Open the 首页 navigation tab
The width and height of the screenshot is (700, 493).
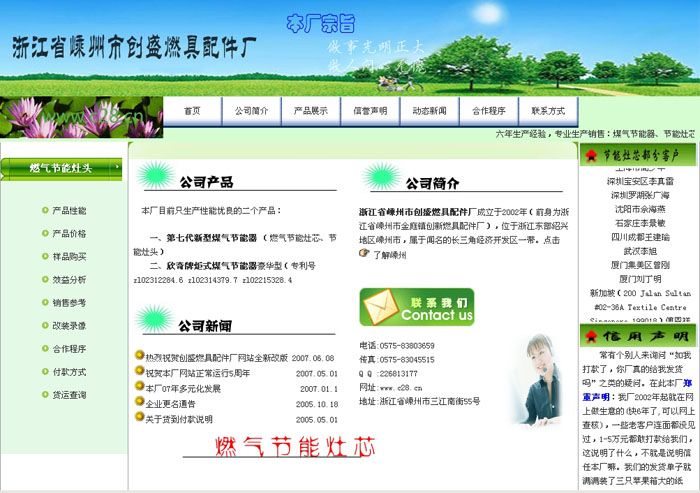pos(192,111)
